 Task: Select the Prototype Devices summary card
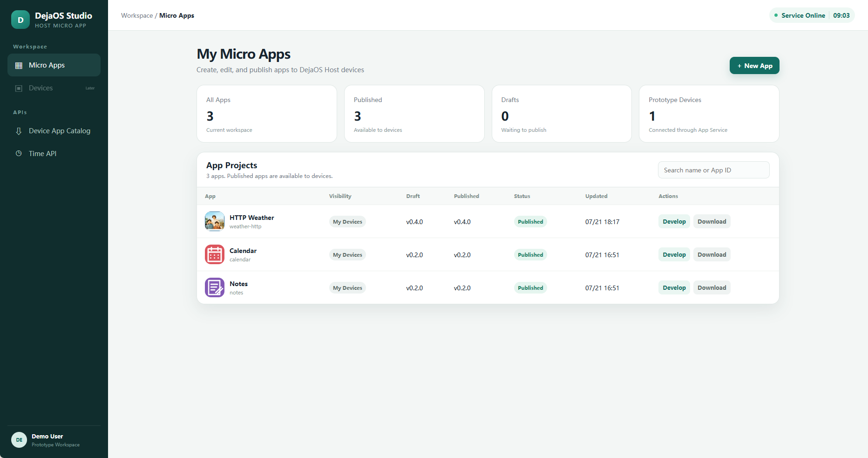(x=709, y=114)
